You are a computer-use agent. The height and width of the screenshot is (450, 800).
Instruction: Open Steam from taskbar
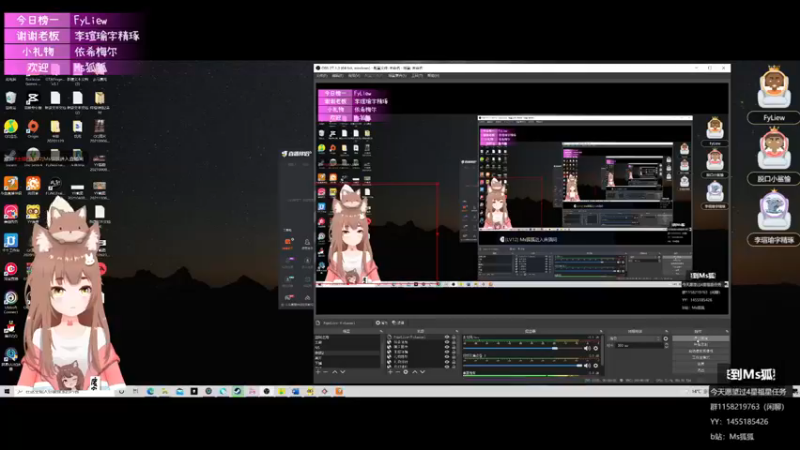click(237, 391)
